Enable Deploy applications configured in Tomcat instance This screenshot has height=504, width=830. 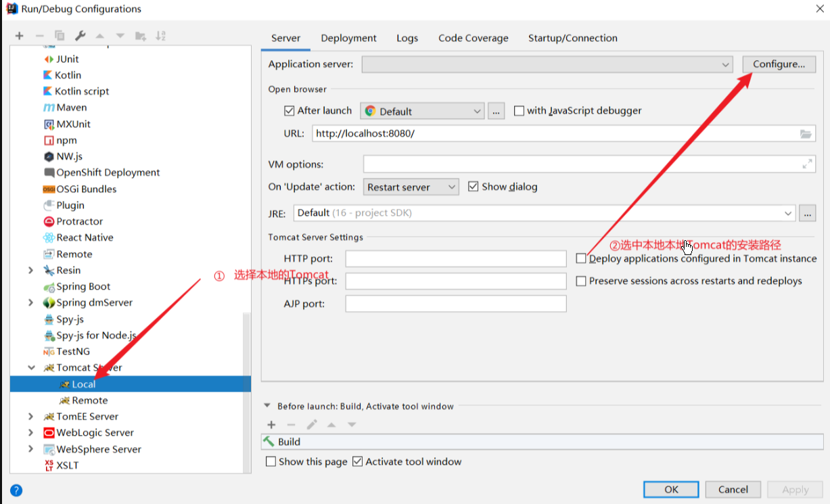(581, 258)
